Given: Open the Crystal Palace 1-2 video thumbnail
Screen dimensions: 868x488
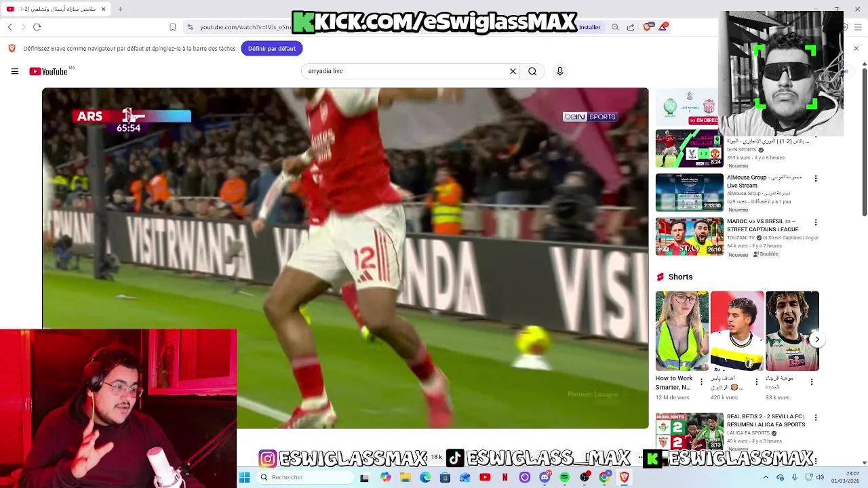Looking at the screenshot, I should coord(689,148).
